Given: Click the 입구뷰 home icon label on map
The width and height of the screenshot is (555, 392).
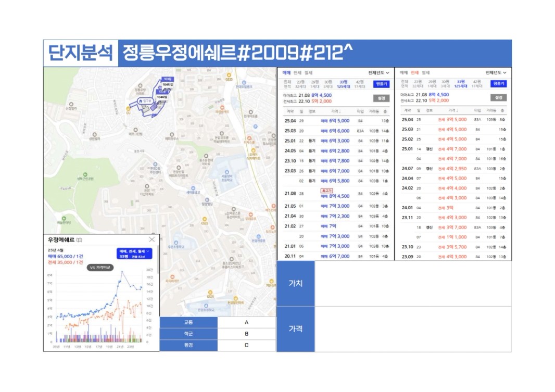Looking at the screenshot, I should (145, 101).
